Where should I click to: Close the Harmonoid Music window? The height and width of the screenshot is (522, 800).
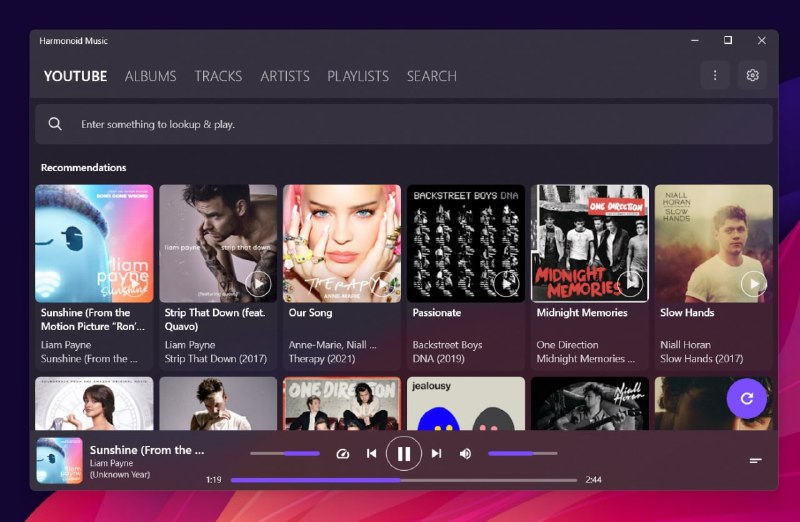[762, 40]
